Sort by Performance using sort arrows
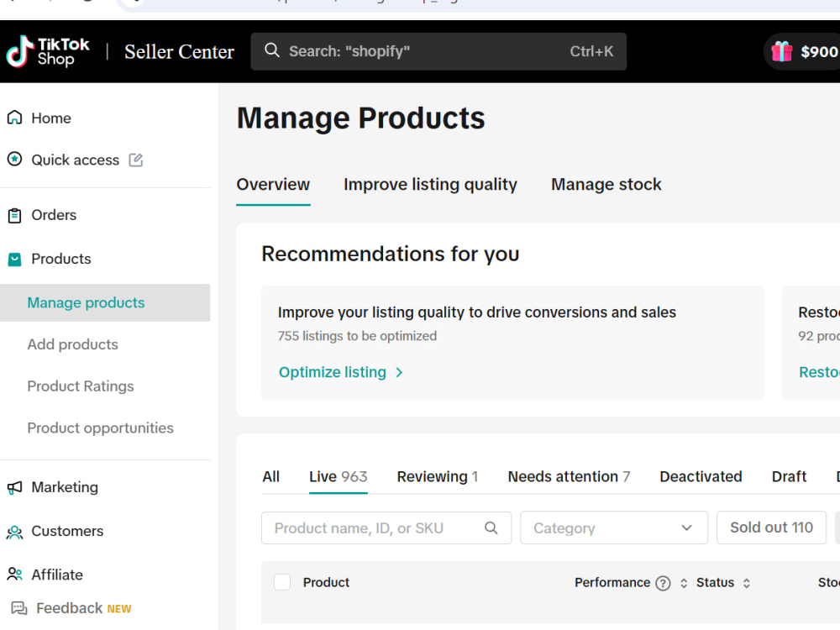 [x=684, y=583]
